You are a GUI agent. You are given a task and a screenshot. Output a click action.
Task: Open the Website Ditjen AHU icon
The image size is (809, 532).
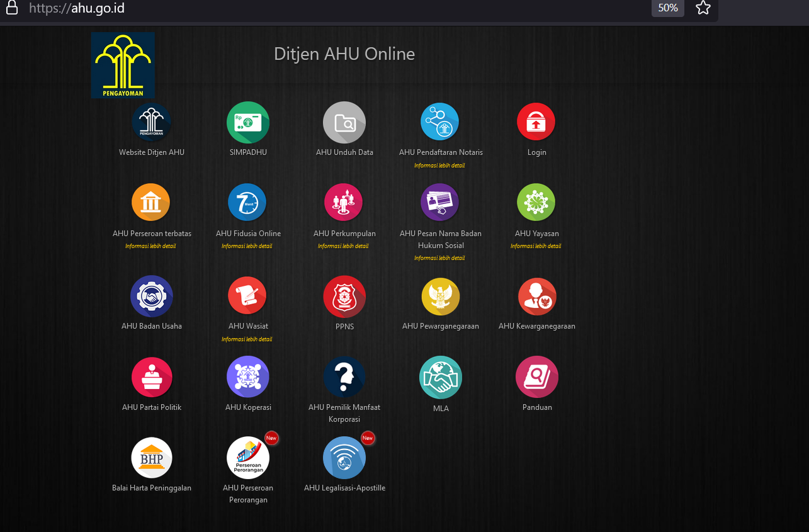point(152,122)
